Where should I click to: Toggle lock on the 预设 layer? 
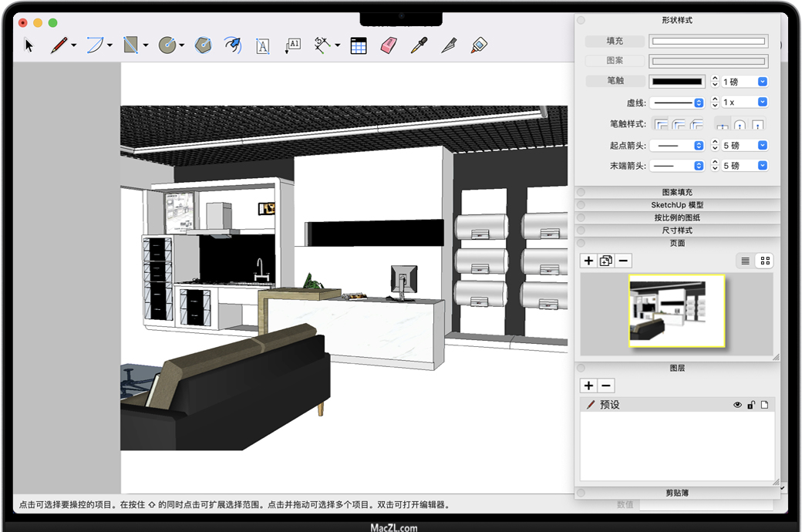751,405
